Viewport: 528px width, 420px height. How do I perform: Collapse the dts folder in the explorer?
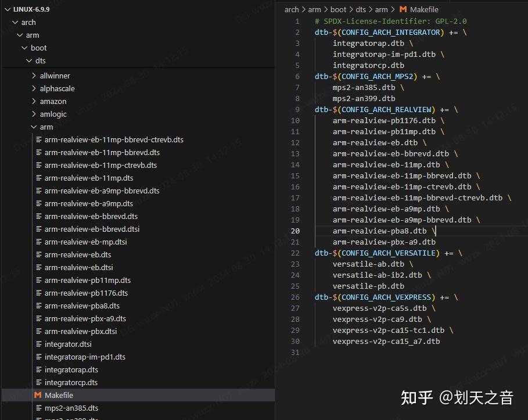(x=29, y=60)
